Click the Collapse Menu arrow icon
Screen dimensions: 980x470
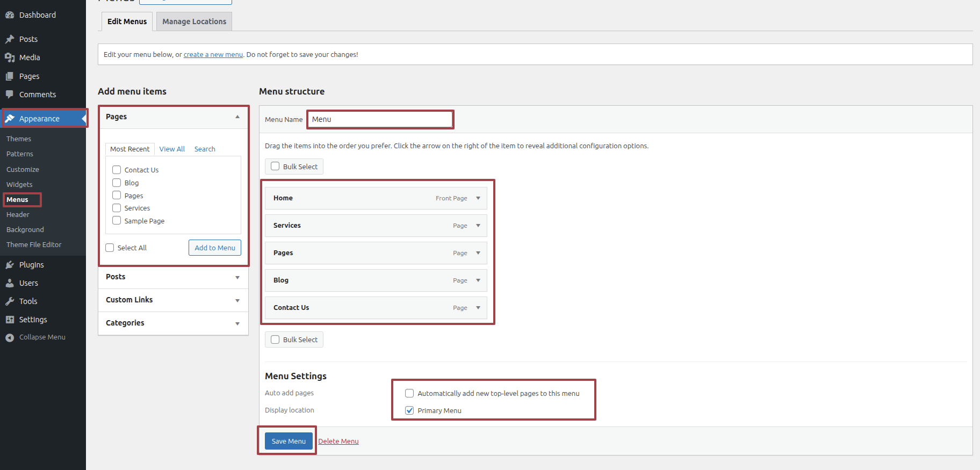(x=10, y=337)
